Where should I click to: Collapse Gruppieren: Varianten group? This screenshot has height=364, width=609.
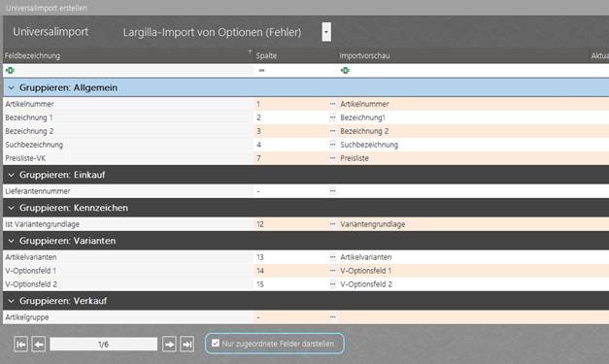(12, 241)
